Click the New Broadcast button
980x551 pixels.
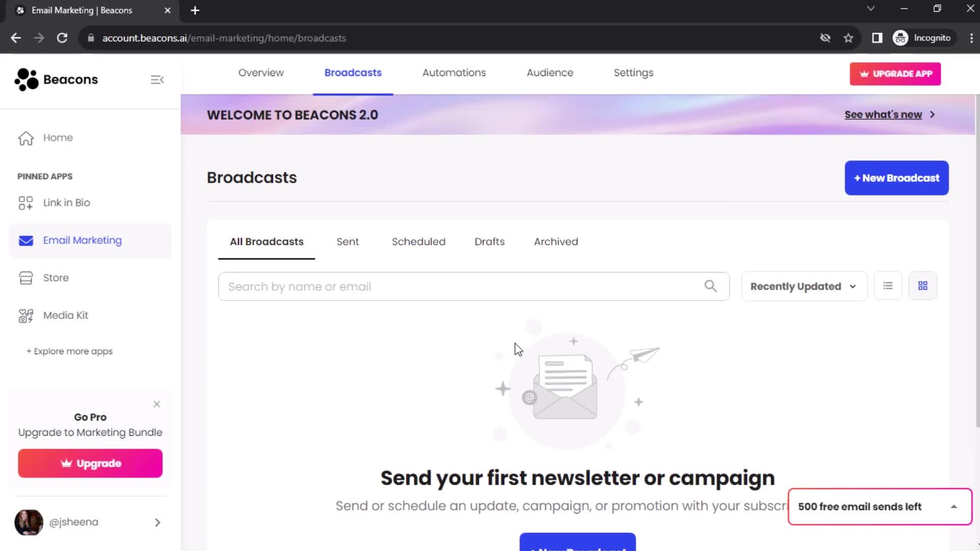[896, 177]
